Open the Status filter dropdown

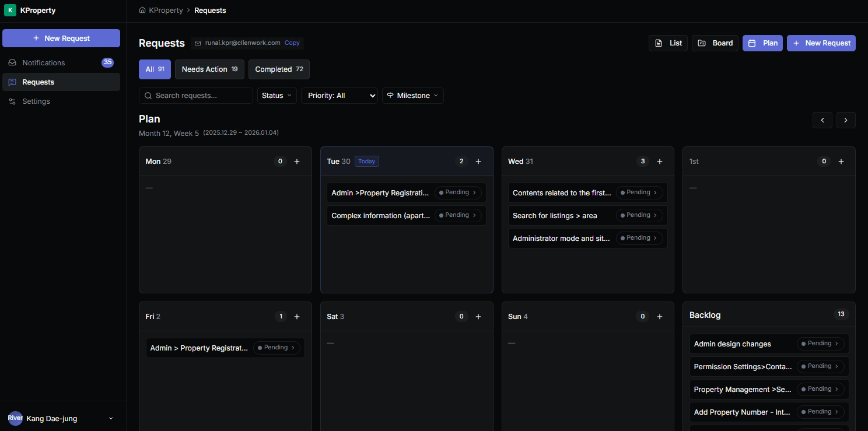click(x=276, y=96)
